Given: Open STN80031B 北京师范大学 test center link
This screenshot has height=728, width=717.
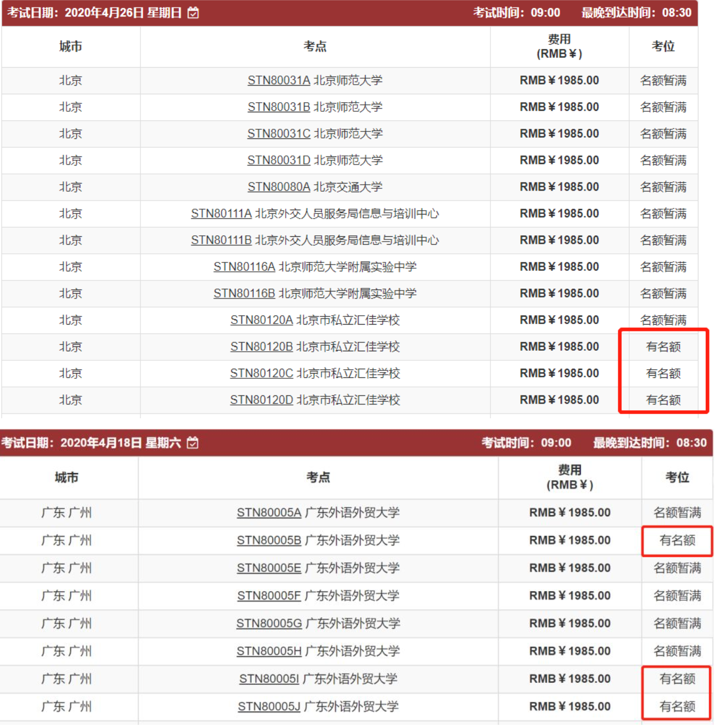Looking at the screenshot, I should point(279,107).
